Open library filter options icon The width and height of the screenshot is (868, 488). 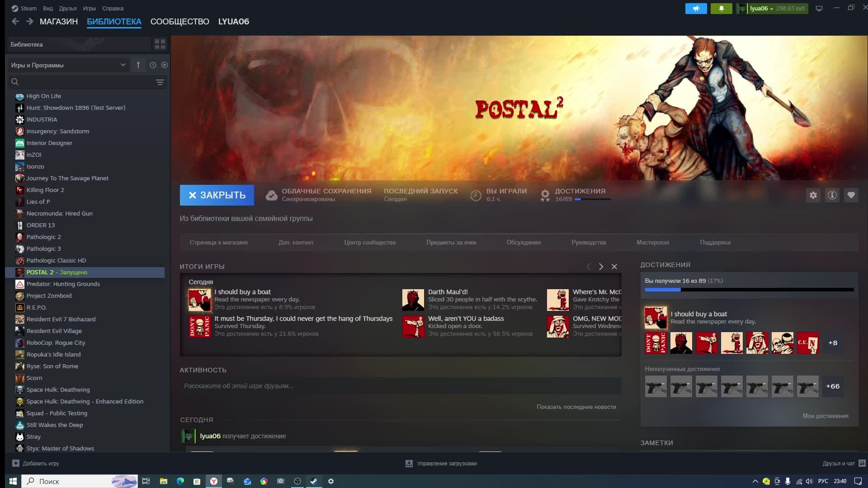tap(160, 82)
